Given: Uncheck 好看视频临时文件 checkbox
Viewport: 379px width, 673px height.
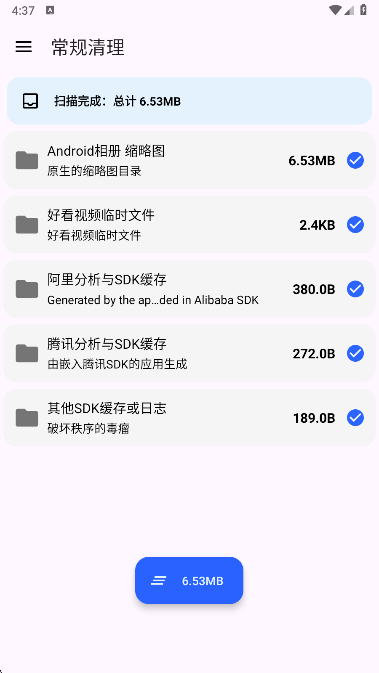Looking at the screenshot, I should 355,224.
